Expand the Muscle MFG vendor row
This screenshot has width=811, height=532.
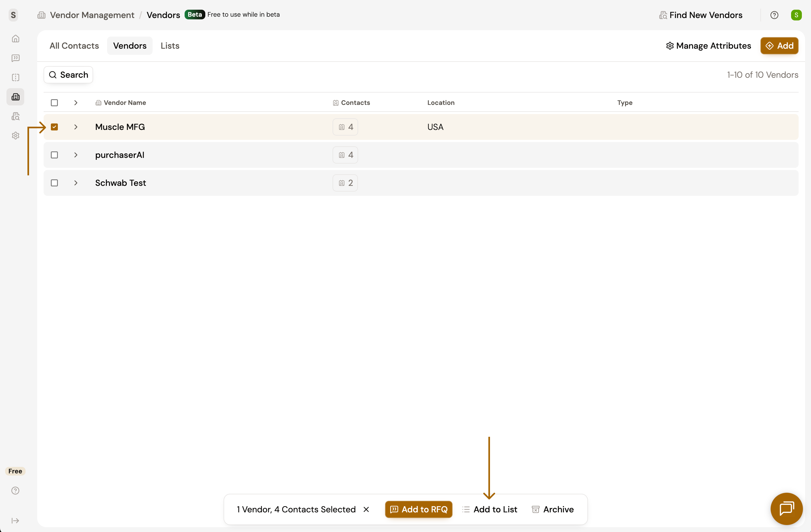tap(76, 127)
